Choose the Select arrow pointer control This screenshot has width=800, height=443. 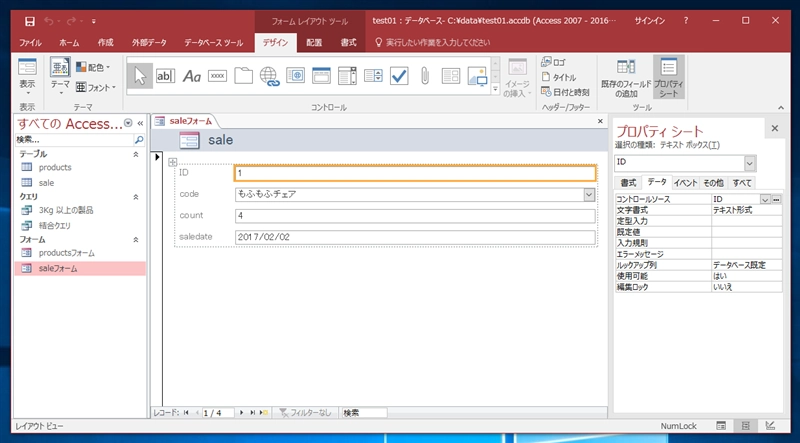click(140, 76)
